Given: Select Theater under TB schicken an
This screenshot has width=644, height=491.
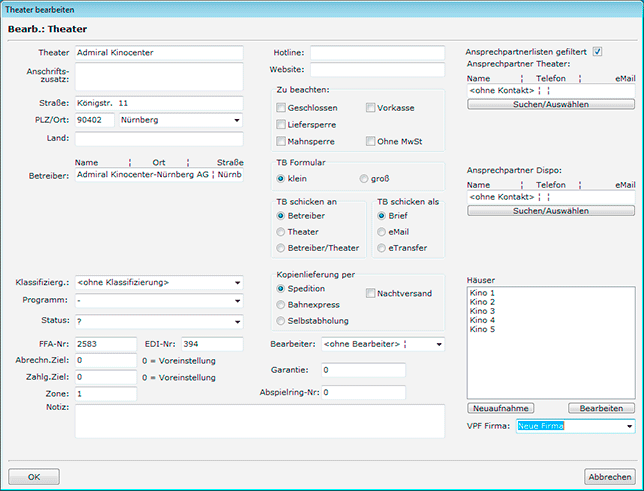Looking at the screenshot, I should coord(281,231).
